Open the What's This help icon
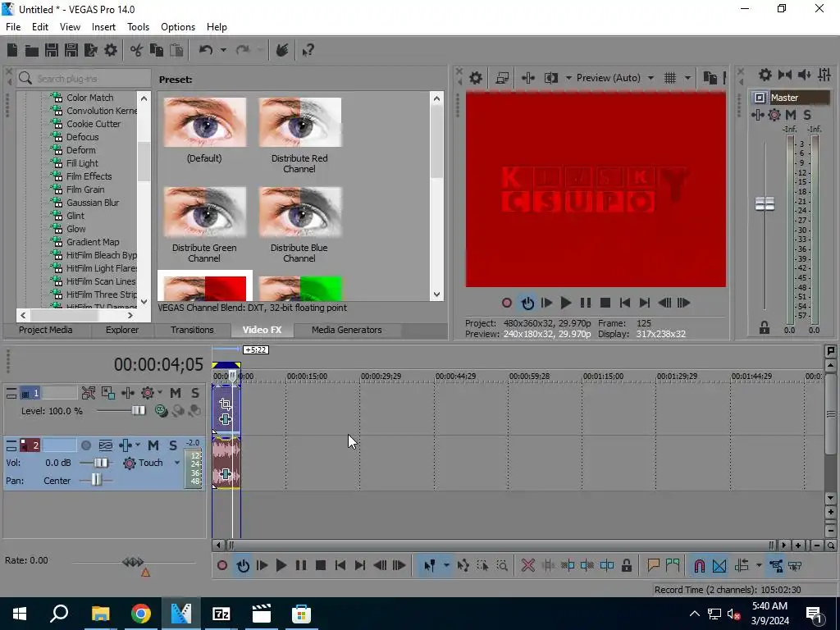This screenshot has height=630, width=840. 308,50
